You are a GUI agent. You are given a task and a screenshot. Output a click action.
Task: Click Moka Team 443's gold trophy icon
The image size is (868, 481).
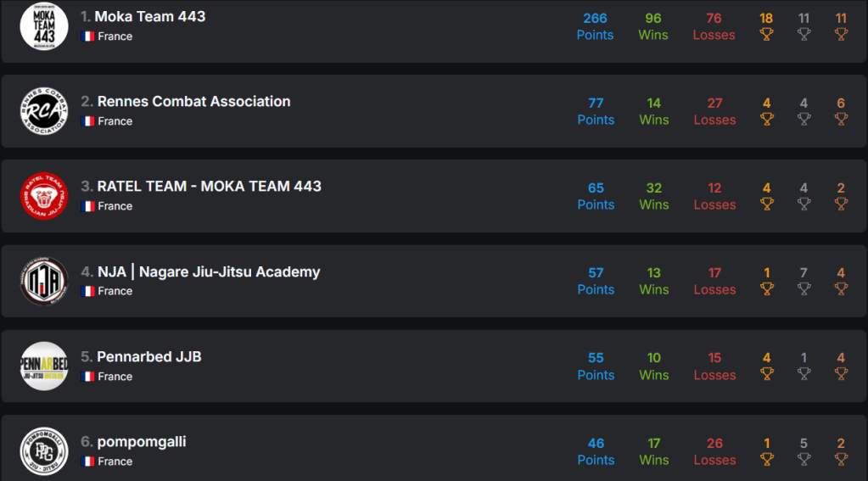click(766, 34)
